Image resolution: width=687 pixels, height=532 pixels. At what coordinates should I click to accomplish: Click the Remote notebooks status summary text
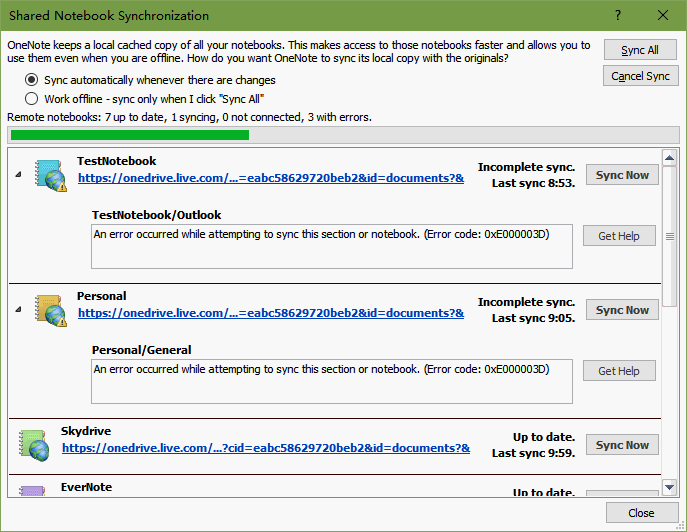click(x=189, y=117)
